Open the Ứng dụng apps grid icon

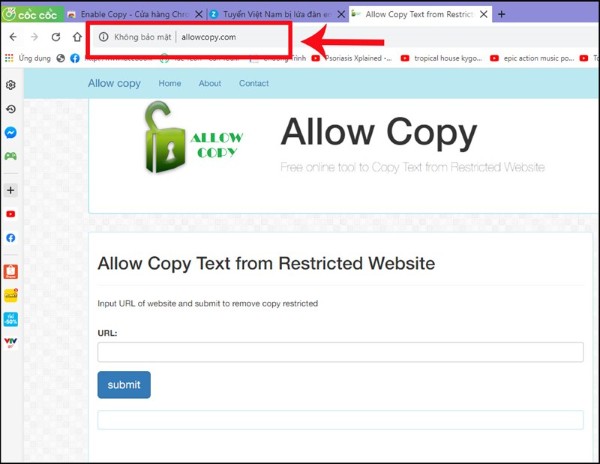click(x=9, y=58)
